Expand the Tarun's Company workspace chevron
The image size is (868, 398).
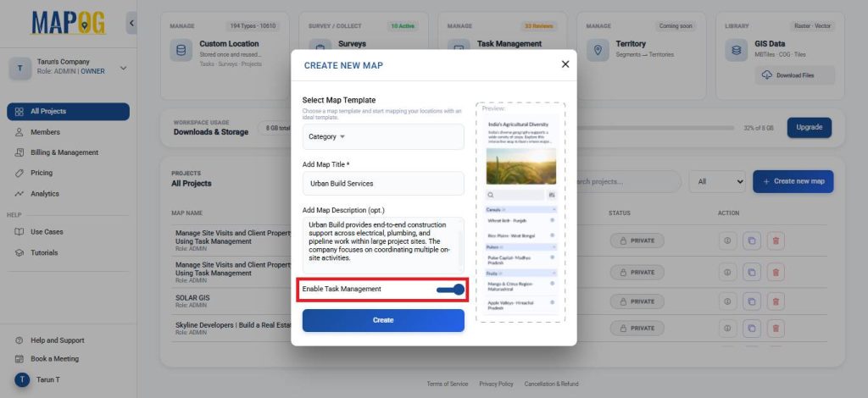point(124,68)
